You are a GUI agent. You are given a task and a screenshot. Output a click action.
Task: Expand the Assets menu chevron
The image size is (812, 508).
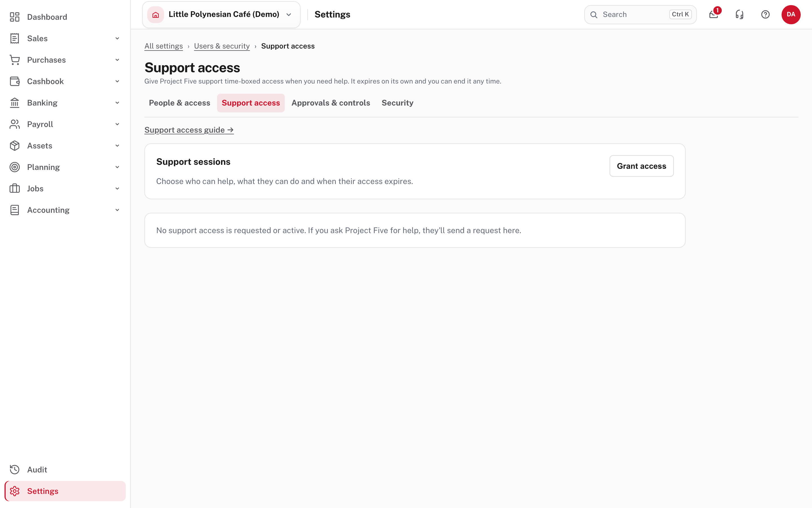[117, 146]
